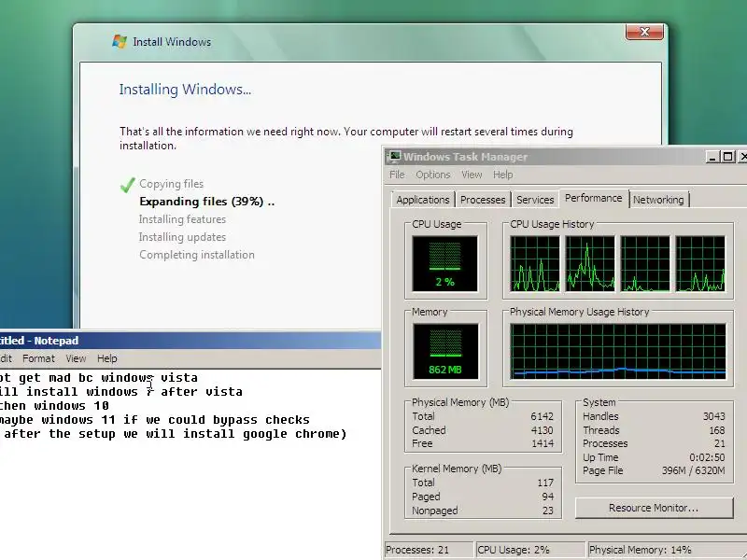Click System Threads value 168
Screen dimensions: 747x560
[x=717, y=430]
